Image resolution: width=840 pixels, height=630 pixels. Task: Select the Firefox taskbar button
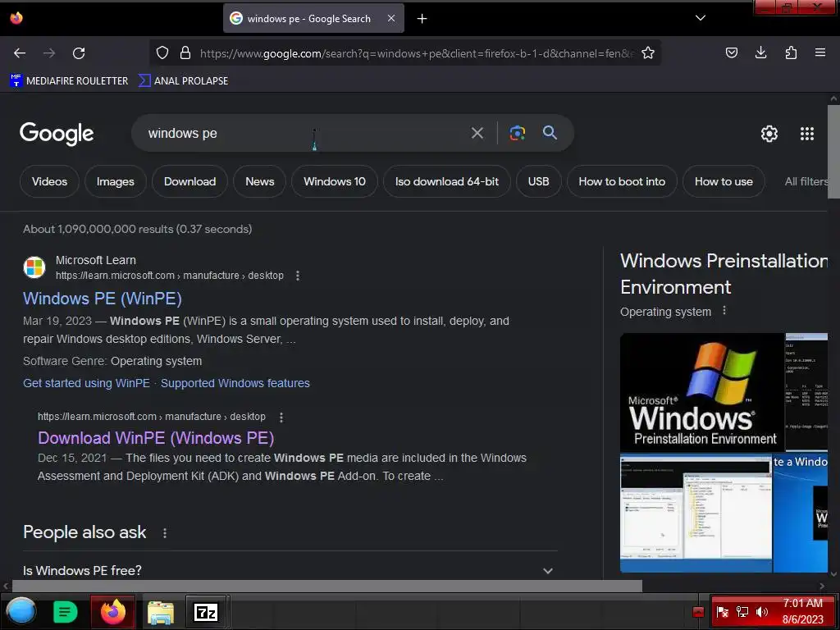tap(113, 611)
